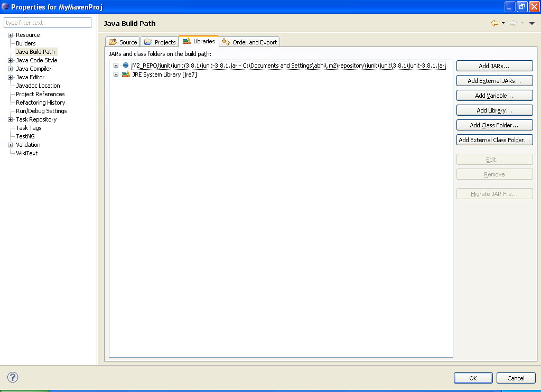This screenshot has height=392, width=541.
Task: Confirm changes with the OK button
Action: tap(473, 378)
